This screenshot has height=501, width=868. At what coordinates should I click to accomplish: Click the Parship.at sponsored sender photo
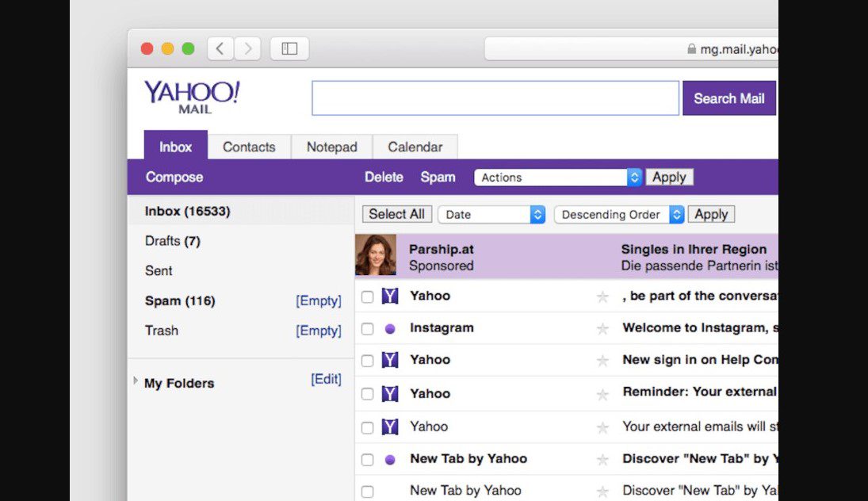click(377, 256)
